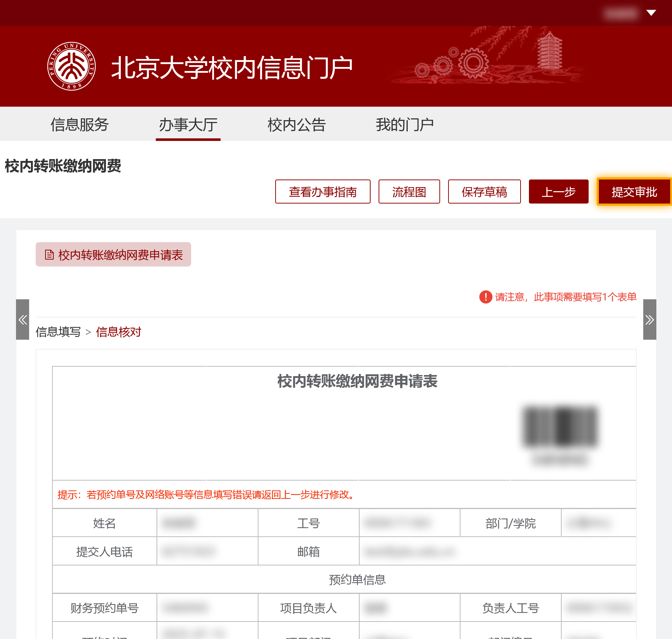Image resolution: width=672 pixels, height=639 pixels.
Task: Open the 流程图 flowchart button
Action: pyautogui.click(x=409, y=192)
